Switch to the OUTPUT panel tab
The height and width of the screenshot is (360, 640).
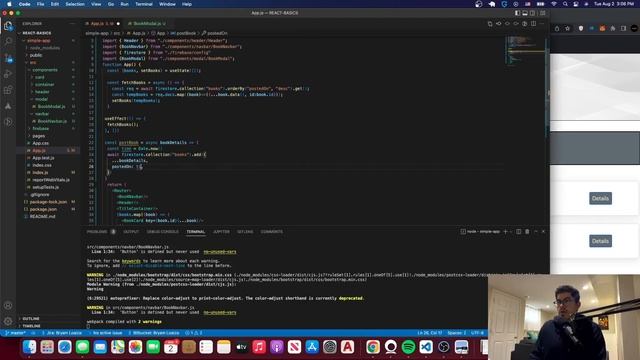(131, 231)
